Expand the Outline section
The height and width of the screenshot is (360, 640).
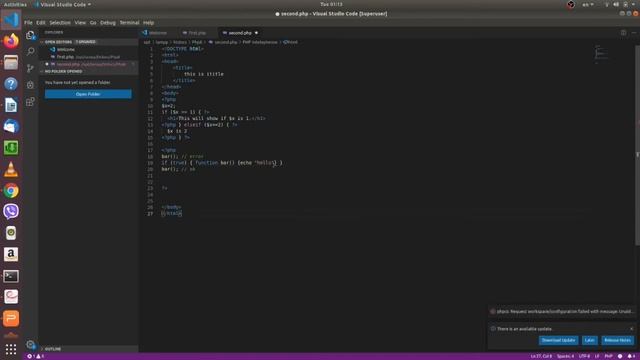coord(89,349)
